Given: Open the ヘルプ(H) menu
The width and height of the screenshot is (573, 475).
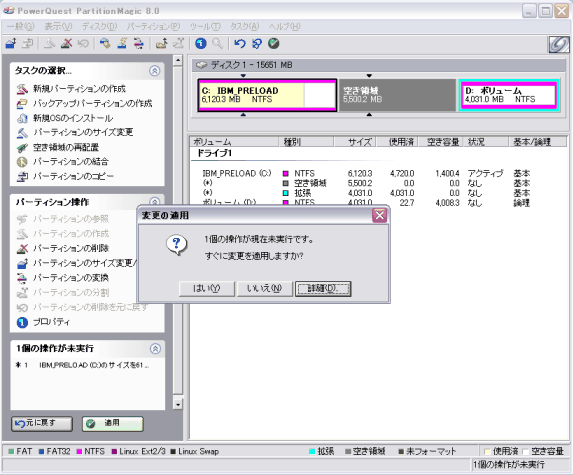Looking at the screenshot, I should pos(285,26).
